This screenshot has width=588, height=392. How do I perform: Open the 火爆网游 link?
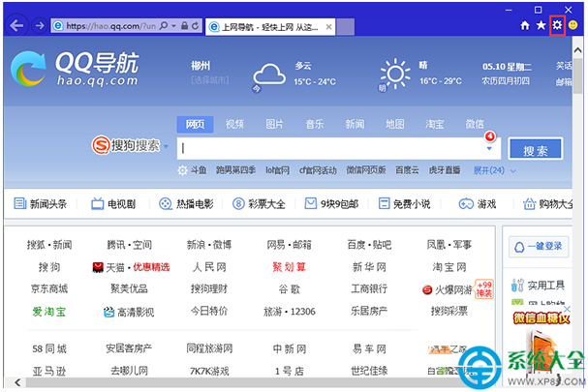click(447, 289)
